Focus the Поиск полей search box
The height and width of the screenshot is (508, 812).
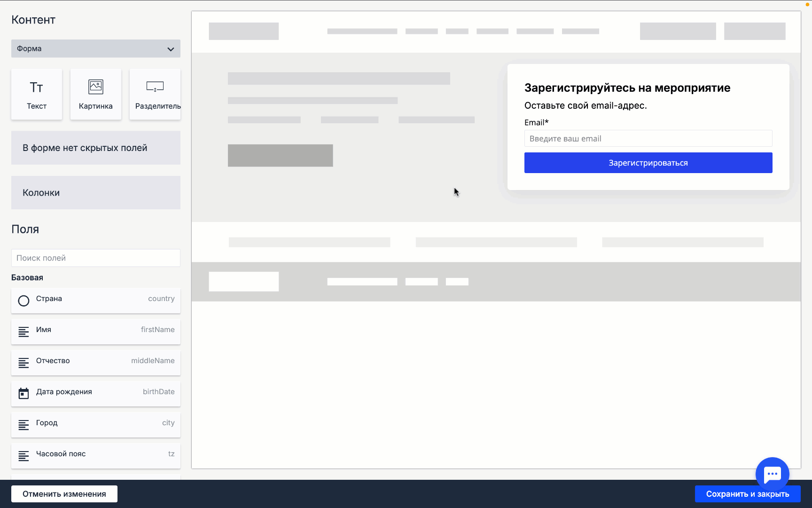pyautogui.click(x=96, y=258)
